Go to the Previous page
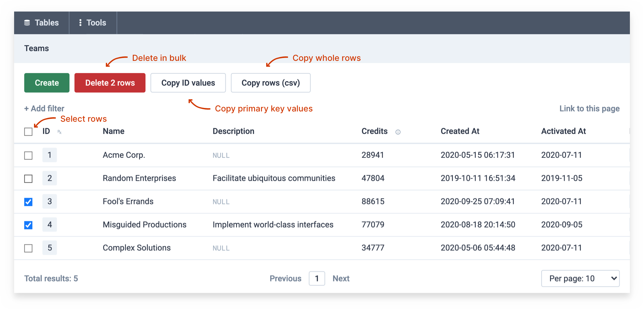Image resolution: width=644 pixels, height=310 pixels. 285,278
